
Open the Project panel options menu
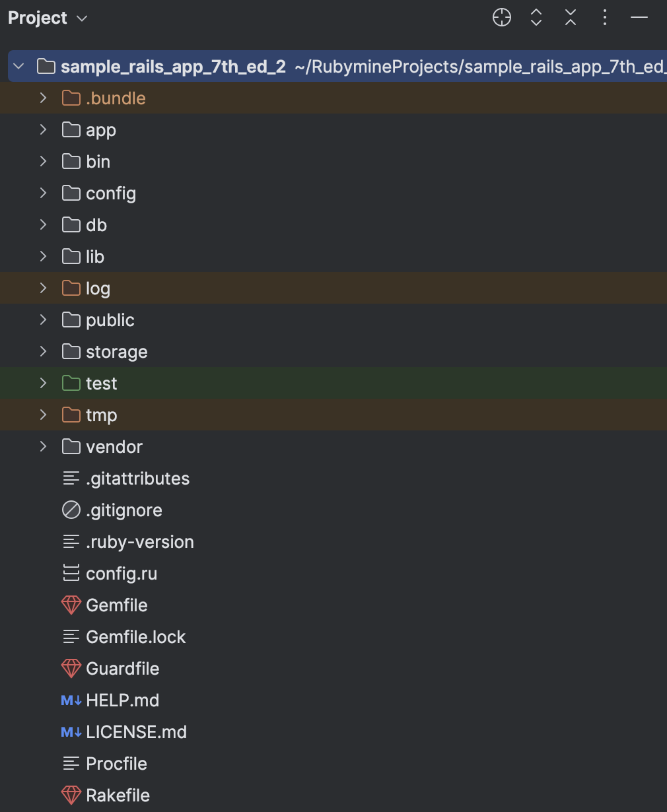coord(605,18)
